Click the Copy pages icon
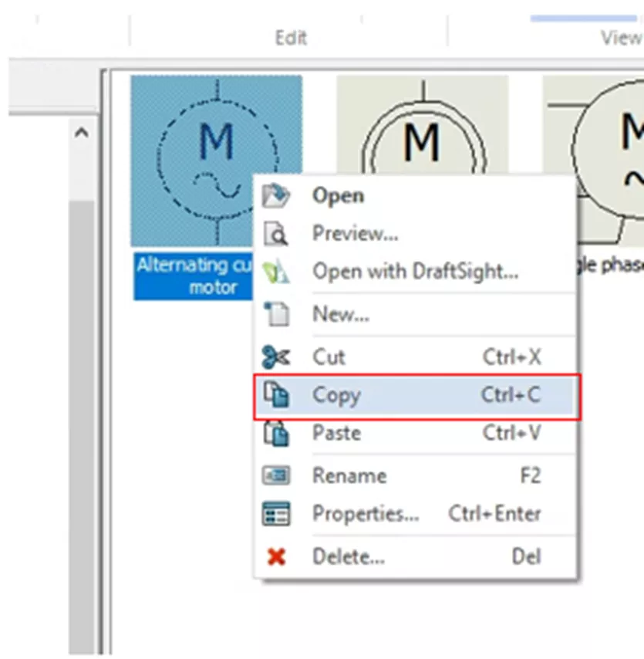The image size is (644, 659). [x=275, y=394]
